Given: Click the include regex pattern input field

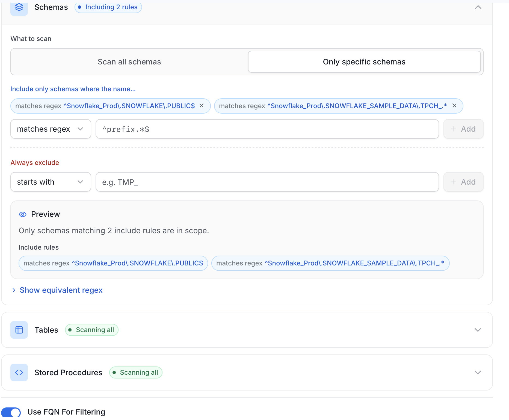Looking at the screenshot, I should coord(267,129).
